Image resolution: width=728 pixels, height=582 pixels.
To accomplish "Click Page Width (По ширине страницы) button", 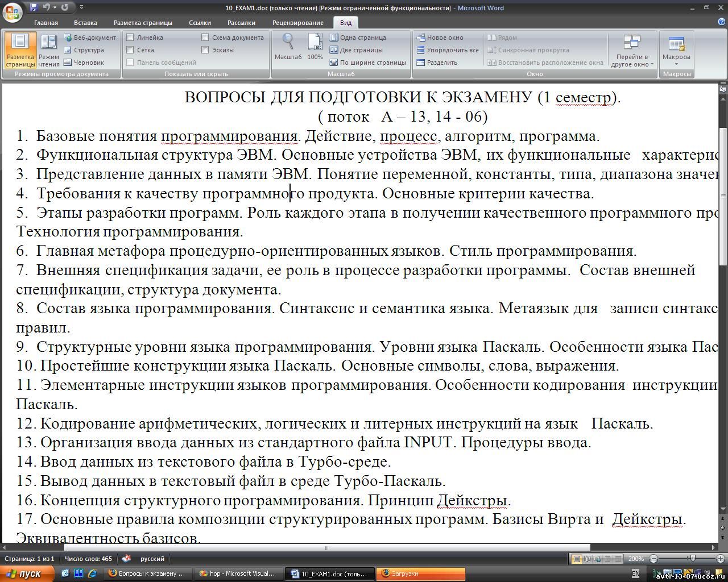I will click(367, 63).
